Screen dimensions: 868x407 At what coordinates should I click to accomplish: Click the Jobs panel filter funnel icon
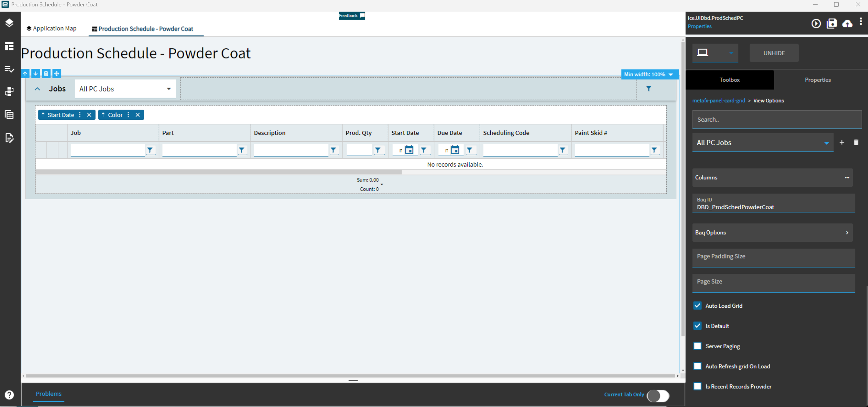coord(648,89)
